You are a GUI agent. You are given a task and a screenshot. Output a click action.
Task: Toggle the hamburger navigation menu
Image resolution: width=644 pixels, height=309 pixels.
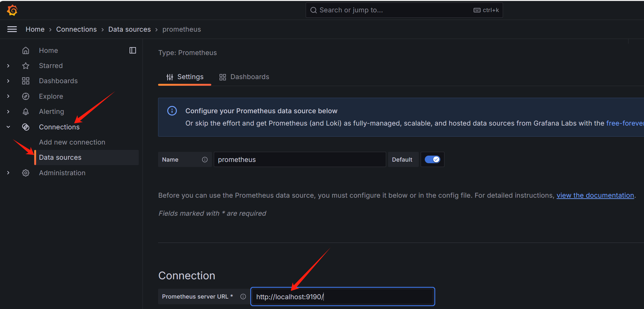coord(12,29)
